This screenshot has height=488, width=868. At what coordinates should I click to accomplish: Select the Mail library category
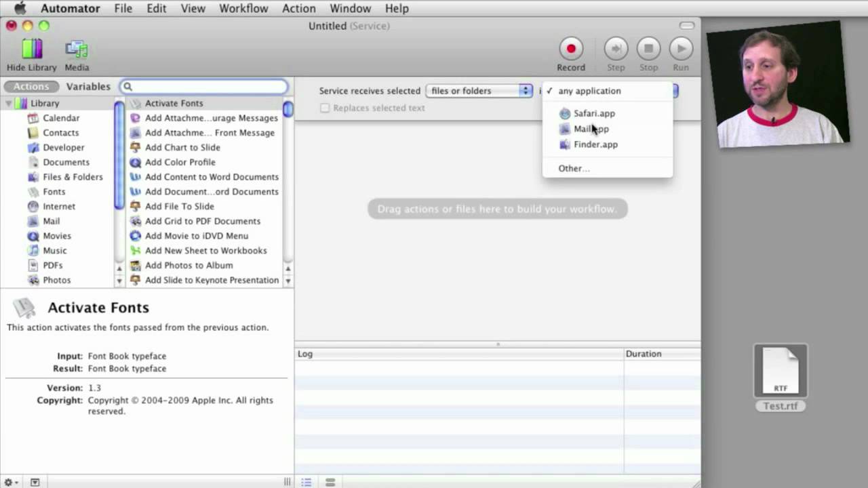(51, 222)
